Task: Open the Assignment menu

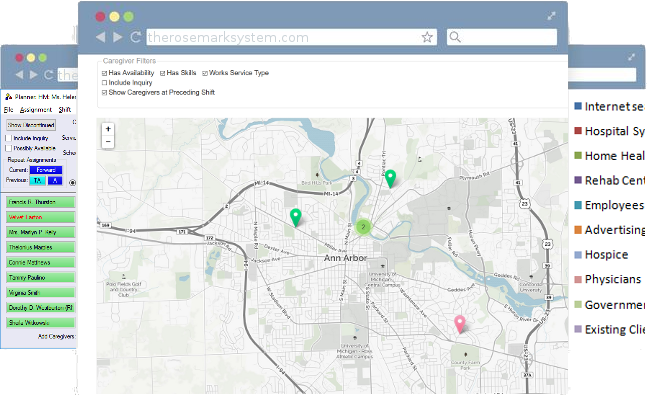Action: (x=36, y=110)
